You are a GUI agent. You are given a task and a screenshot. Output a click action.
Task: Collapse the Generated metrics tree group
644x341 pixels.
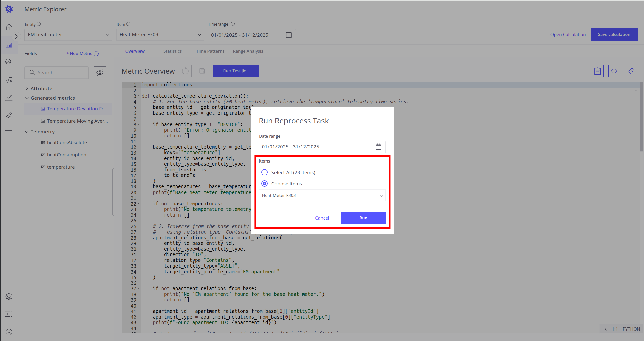pyautogui.click(x=27, y=98)
